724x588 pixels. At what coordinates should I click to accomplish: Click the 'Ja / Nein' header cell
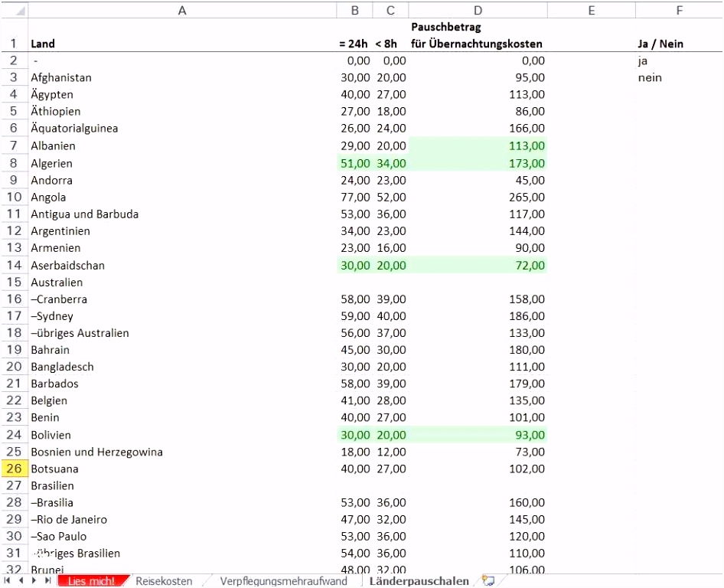pos(679,35)
